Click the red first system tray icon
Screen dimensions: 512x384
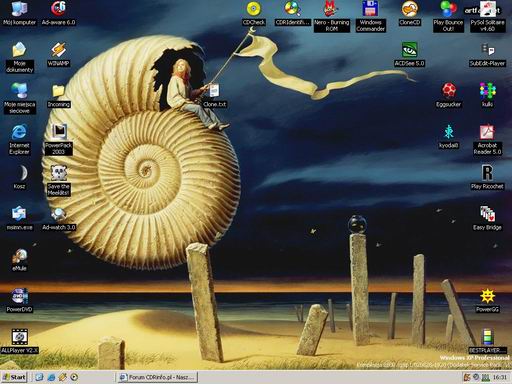[x=467, y=377]
